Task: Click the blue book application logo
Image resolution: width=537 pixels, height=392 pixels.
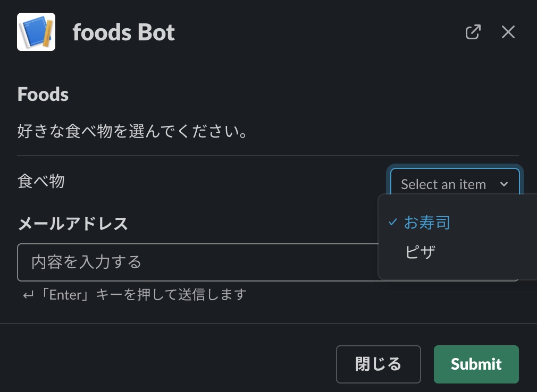Action: pyautogui.click(x=36, y=32)
